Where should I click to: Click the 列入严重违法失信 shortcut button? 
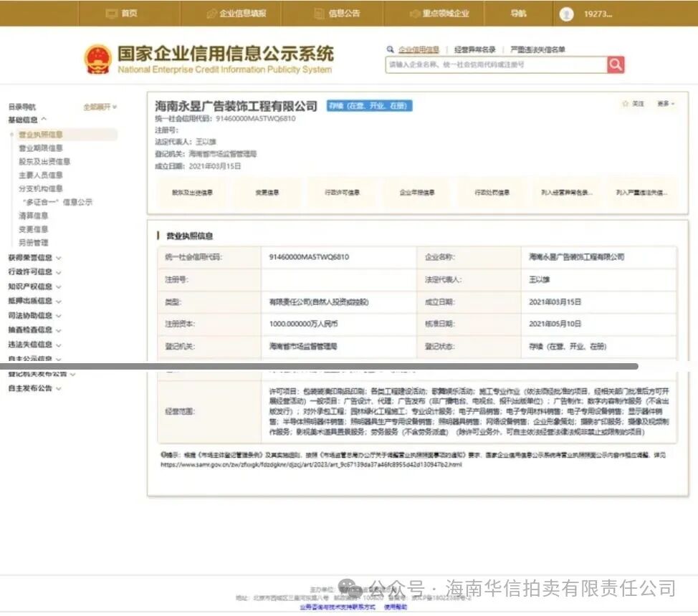pos(641,192)
